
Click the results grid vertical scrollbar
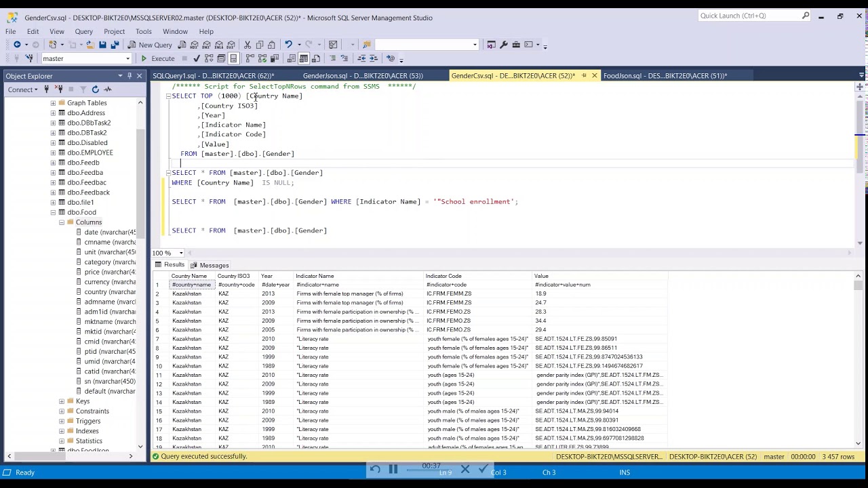coord(859,361)
